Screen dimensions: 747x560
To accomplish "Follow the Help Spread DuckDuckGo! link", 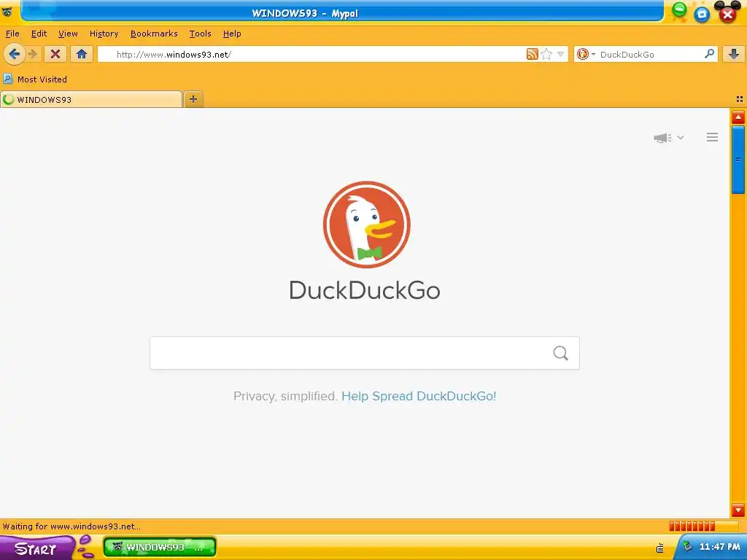I will [x=419, y=396].
